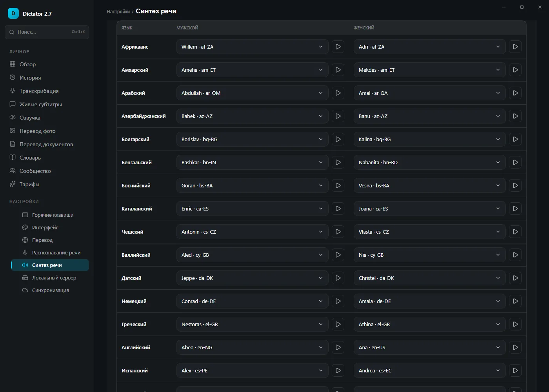Screen dimensions: 549x392
Task: Open the Amharic male voice dropdown
Action: [252, 70]
